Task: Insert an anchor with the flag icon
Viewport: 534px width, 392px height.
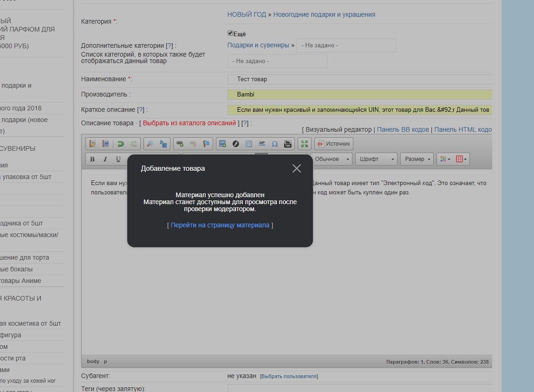Action: pyautogui.click(x=206, y=144)
